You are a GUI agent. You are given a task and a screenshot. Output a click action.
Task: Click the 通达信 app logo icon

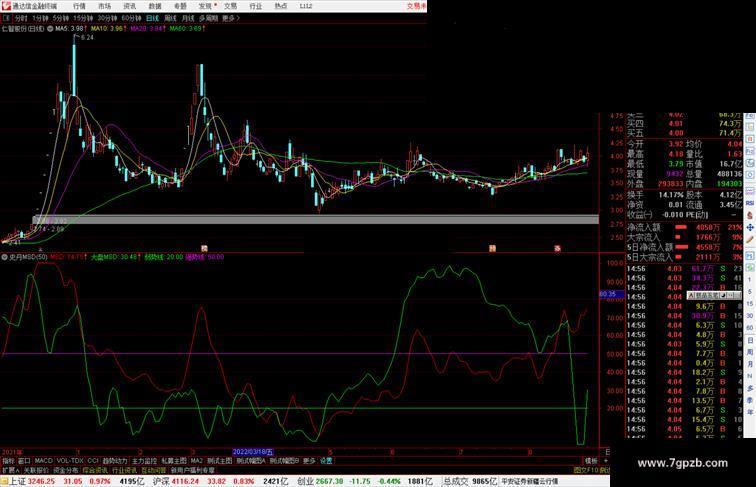[6, 6]
